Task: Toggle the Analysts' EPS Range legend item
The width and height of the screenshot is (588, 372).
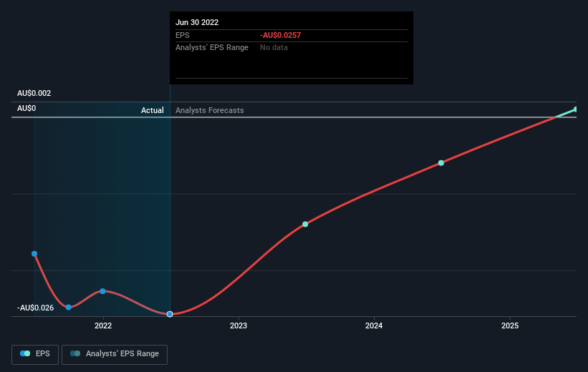Action: pos(115,353)
